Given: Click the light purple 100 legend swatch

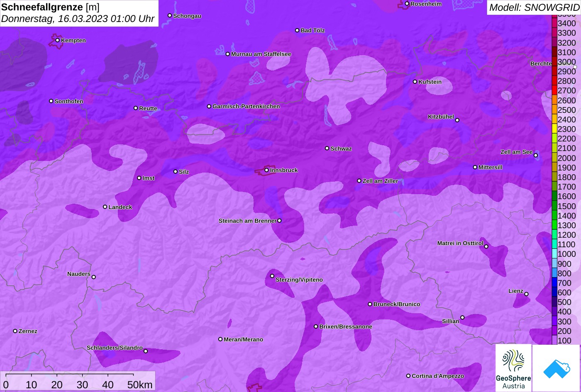Looking at the screenshot, I should tap(554, 341).
